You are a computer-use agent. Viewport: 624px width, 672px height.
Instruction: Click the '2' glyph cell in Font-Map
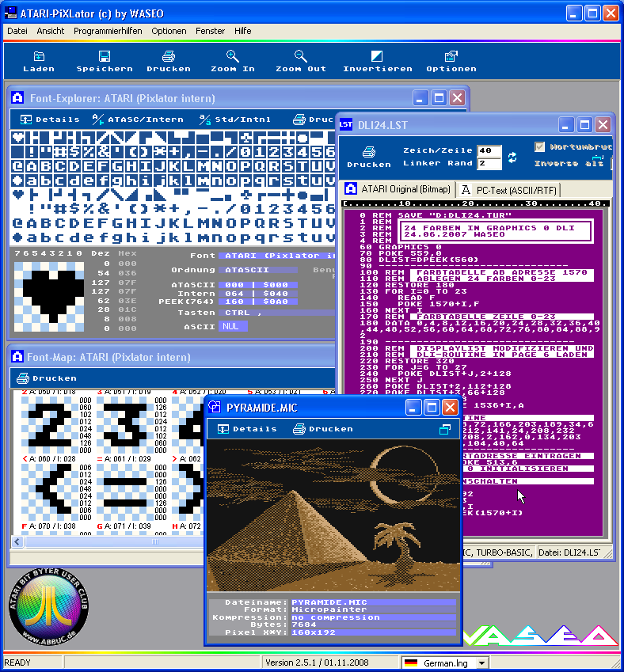click(x=51, y=425)
